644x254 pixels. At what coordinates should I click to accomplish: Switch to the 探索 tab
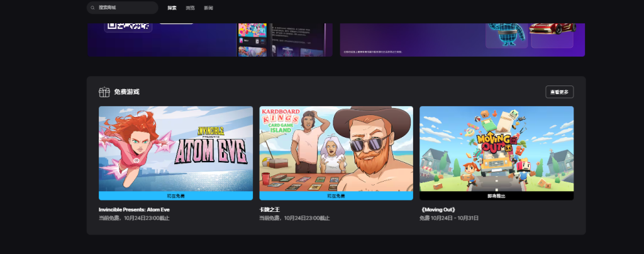pos(172,8)
